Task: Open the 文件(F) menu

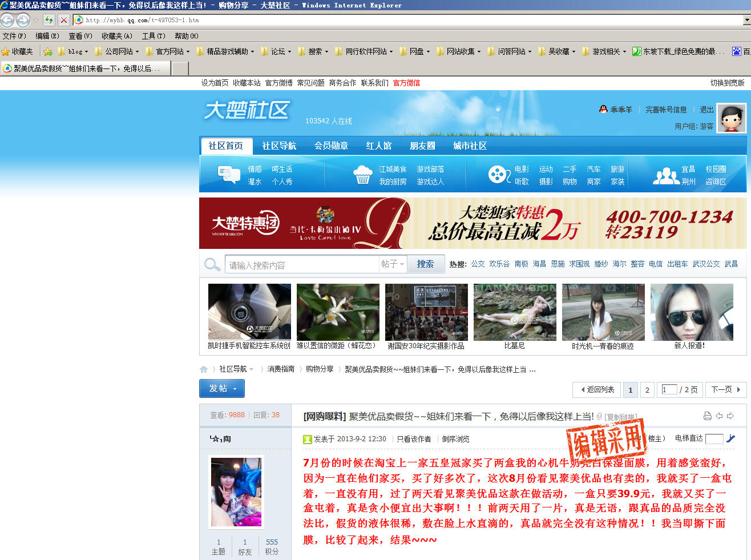Action: point(14,36)
